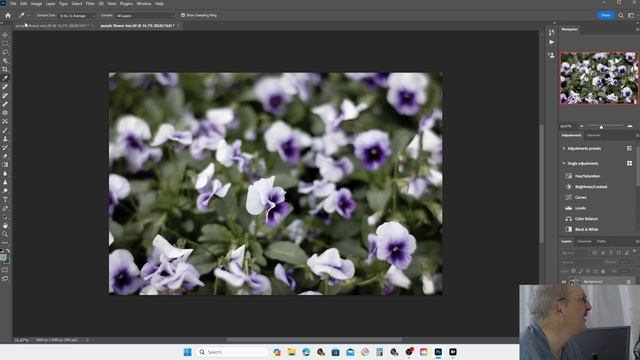This screenshot has height=360, width=640.
Task: Open workspace switcher icon top right
Action: (x=631, y=16)
